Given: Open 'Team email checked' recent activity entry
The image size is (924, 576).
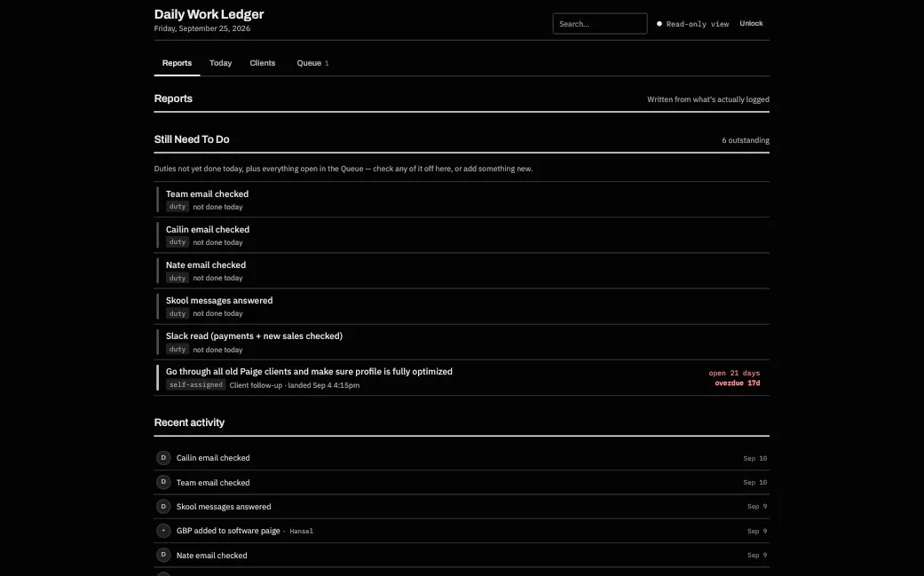Looking at the screenshot, I should point(462,482).
